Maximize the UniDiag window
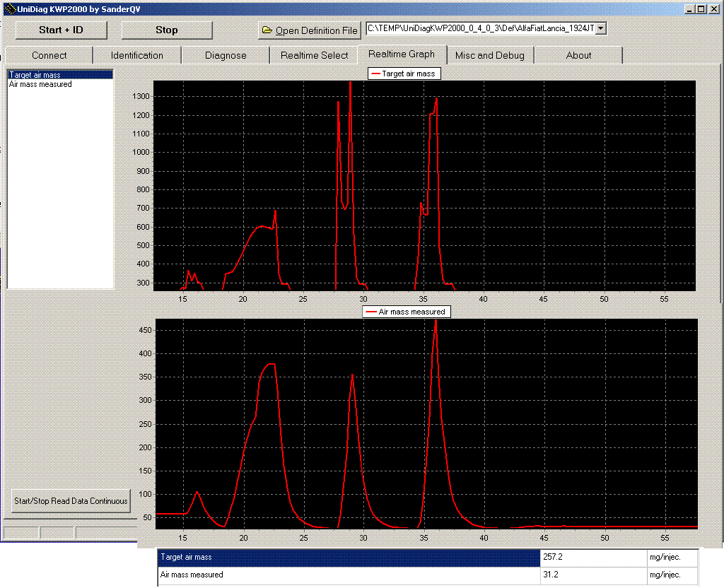 pos(701,8)
